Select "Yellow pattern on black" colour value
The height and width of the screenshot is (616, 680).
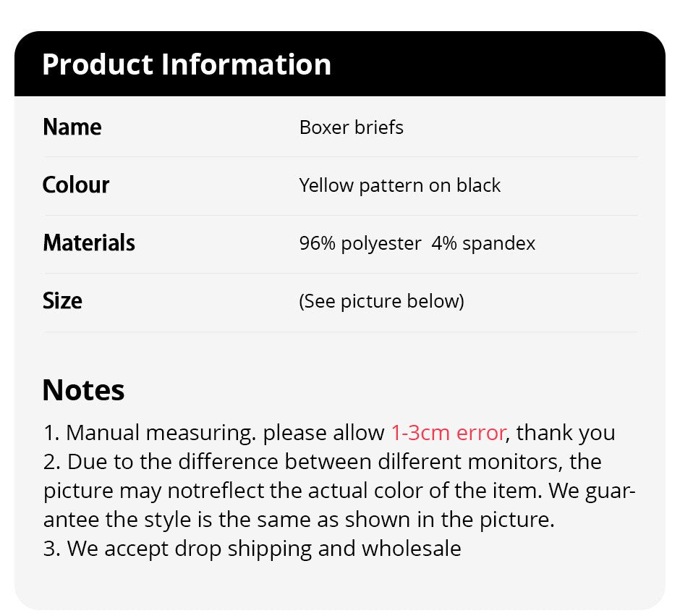400,185
